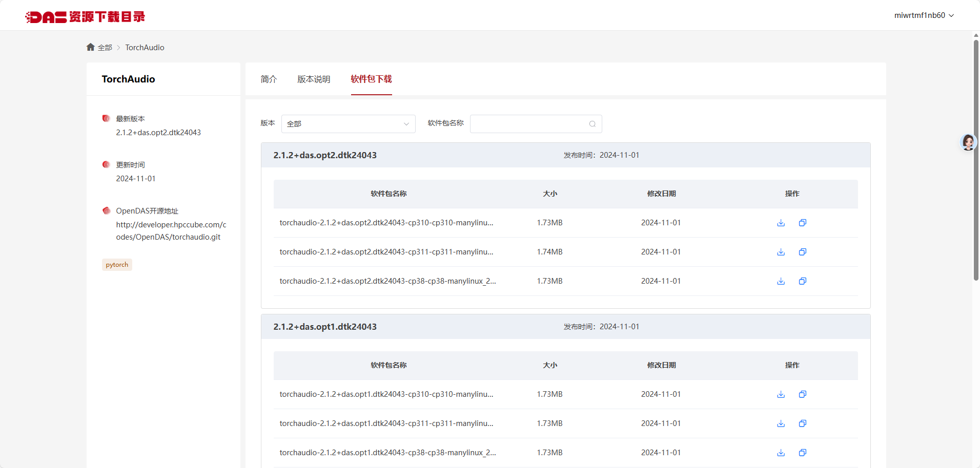The image size is (980, 468).
Task: Select opt1 cp38 package name text
Action: (387, 453)
